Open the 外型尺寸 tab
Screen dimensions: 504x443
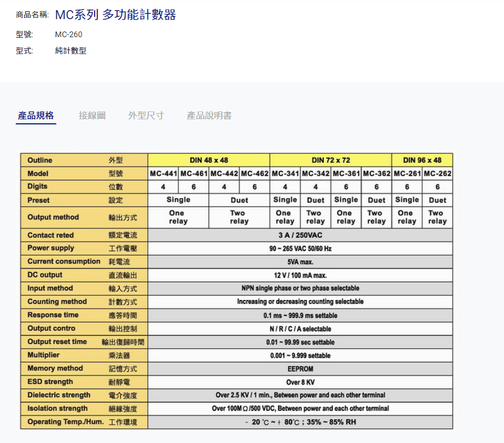coord(146,115)
